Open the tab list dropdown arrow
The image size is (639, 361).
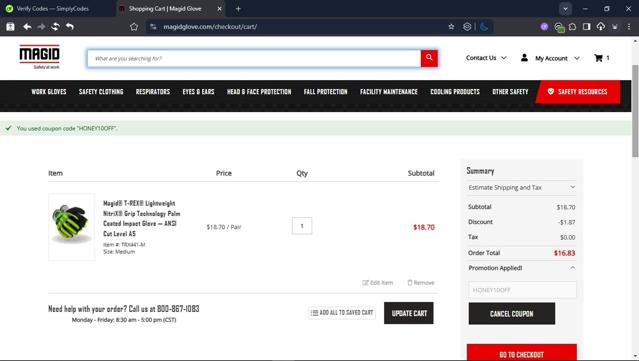click(565, 9)
